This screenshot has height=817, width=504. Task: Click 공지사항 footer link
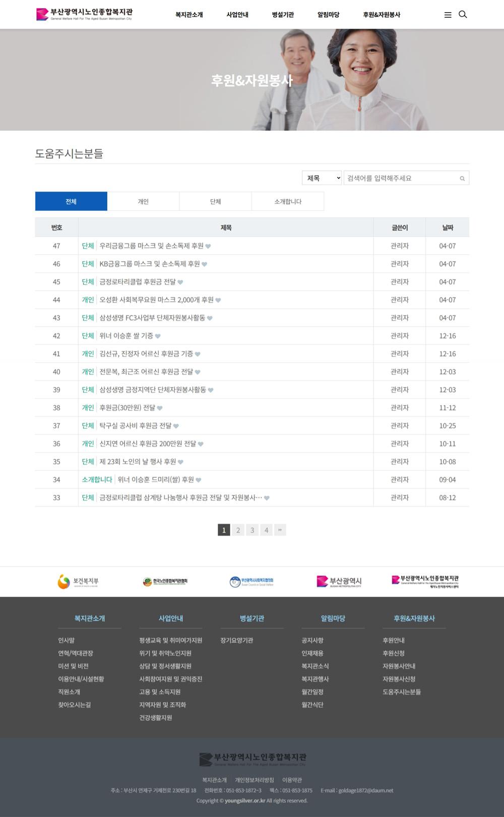click(312, 641)
